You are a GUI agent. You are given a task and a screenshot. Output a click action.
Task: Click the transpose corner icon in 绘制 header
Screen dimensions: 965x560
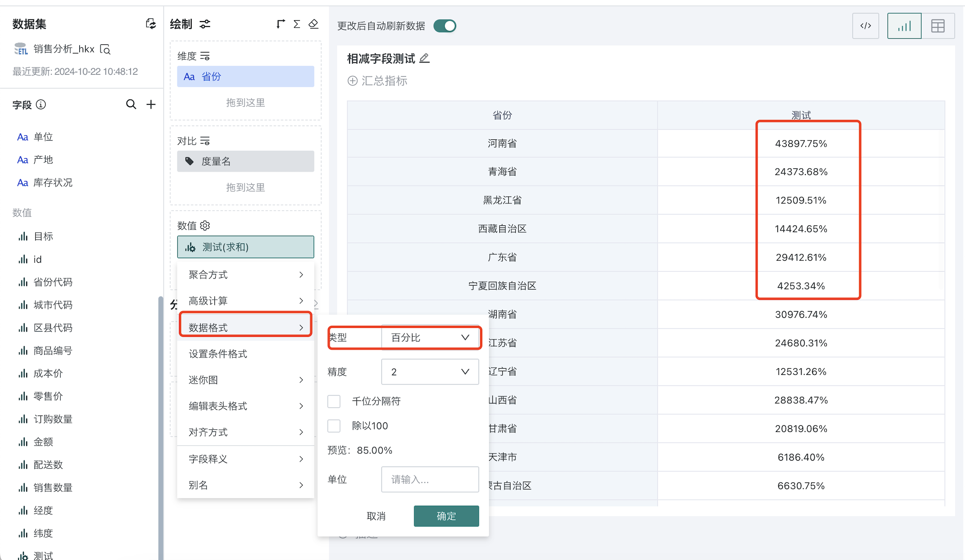click(x=281, y=24)
